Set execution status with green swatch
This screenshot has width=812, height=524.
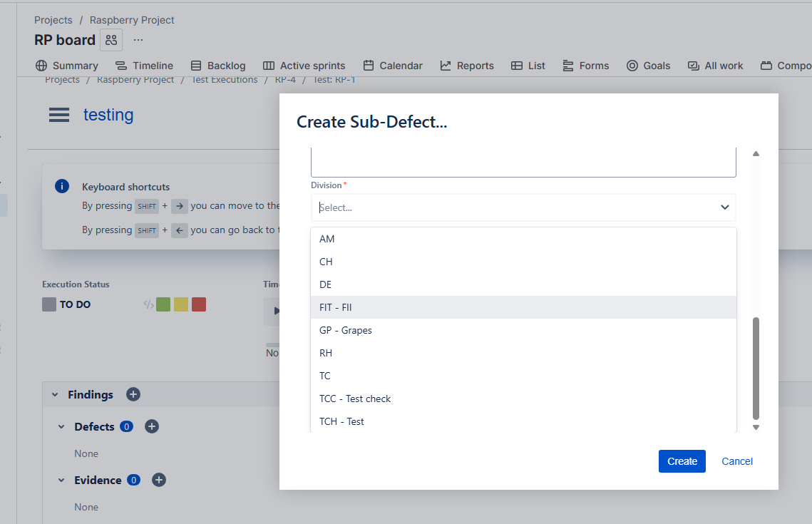[x=163, y=304]
